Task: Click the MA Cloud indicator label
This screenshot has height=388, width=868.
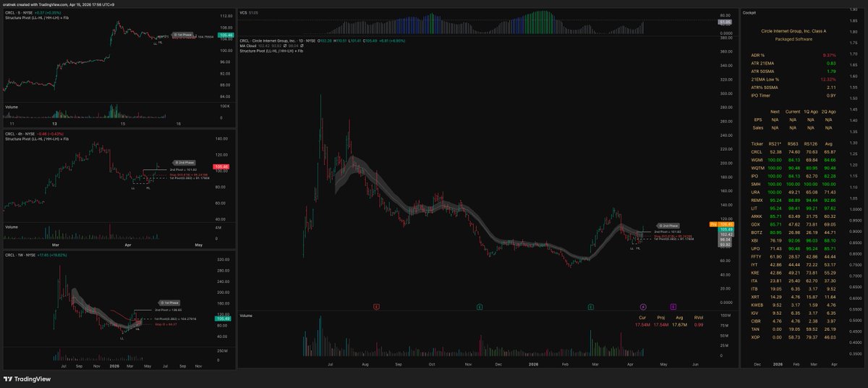Action: click(x=249, y=46)
